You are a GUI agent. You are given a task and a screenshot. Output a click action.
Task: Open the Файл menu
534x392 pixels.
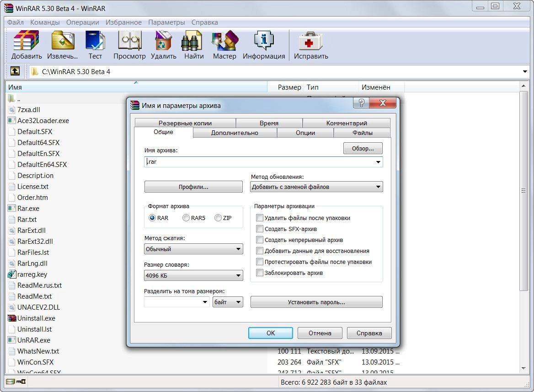point(16,22)
